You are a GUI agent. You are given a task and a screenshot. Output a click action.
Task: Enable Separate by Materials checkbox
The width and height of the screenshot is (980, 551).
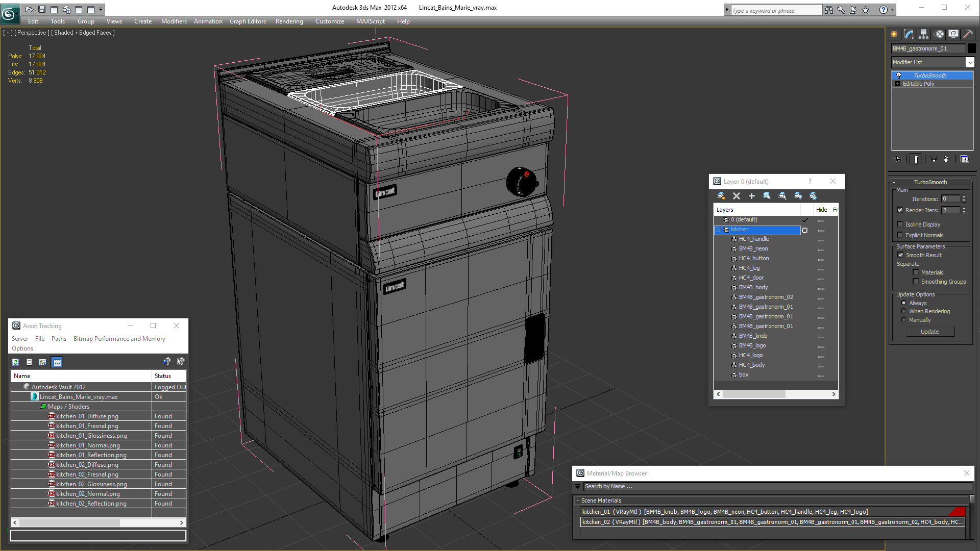tap(916, 272)
